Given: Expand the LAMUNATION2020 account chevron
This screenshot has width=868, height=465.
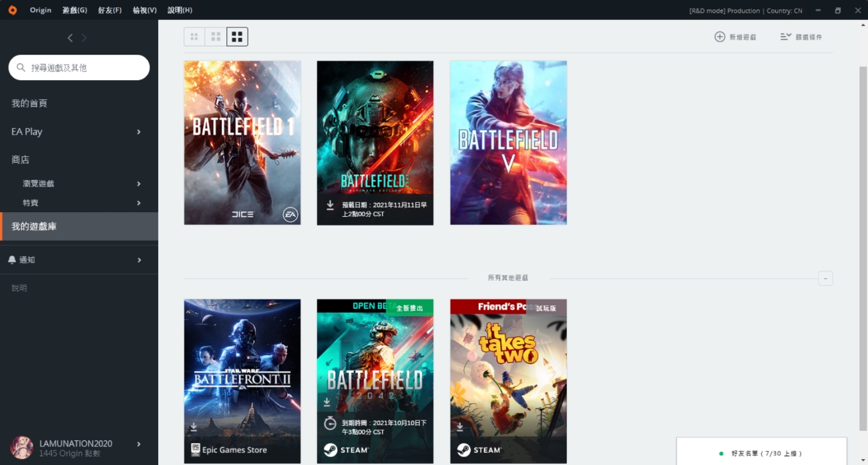Looking at the screenshot, I should [139, 444].
